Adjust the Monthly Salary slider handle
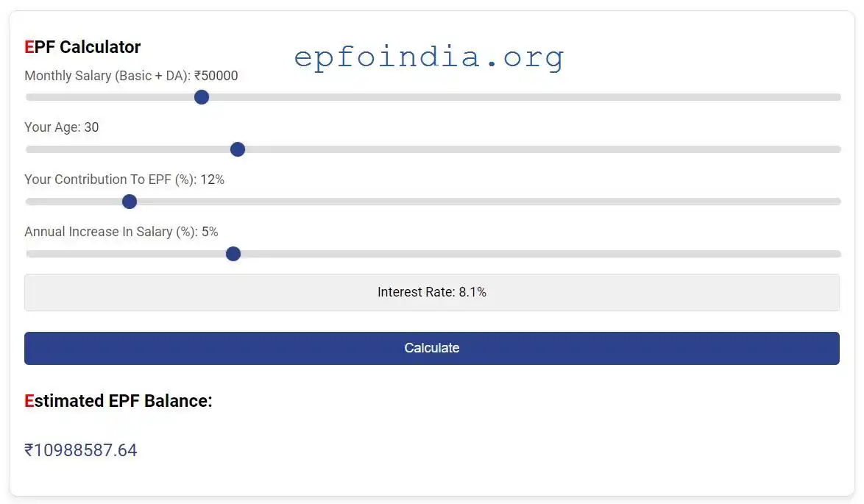 201,96
